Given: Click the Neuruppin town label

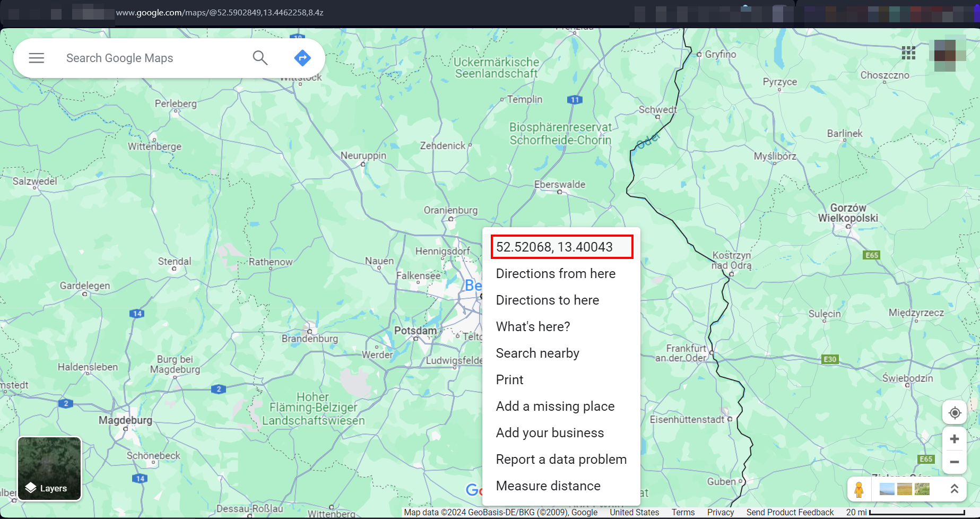Looking at the screenshot, I should pos(363,155).
